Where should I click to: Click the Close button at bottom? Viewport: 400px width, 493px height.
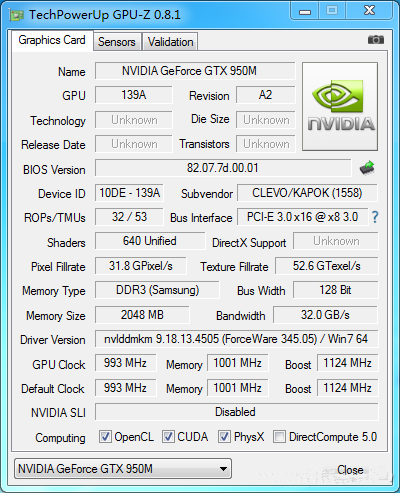[350, 470]
